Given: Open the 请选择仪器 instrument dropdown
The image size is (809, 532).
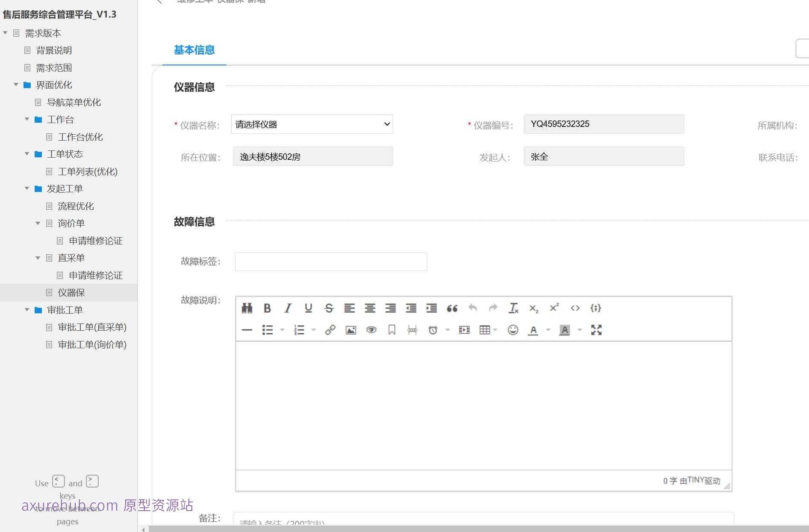Looking at the screenshot, I should [x=312, y=124].
